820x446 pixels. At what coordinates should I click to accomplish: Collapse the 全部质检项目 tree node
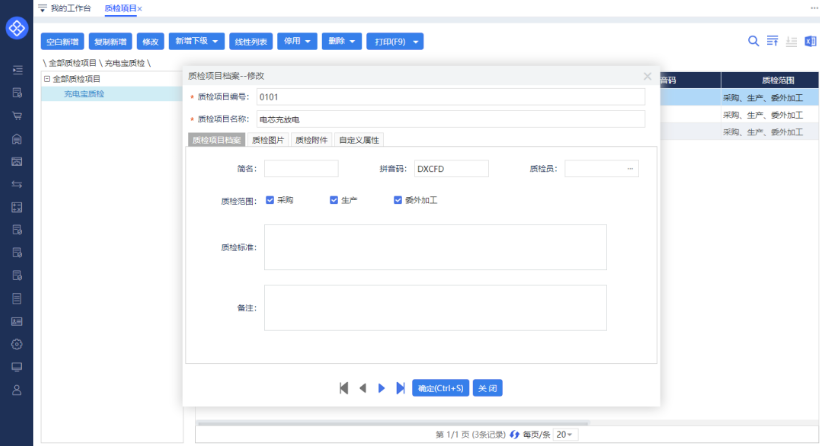47,79
